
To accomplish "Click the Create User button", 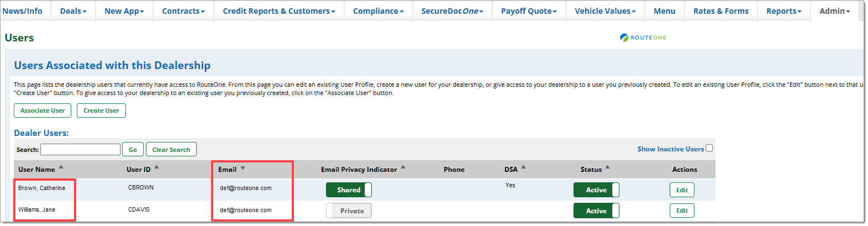I will click(x=101, y=111).
